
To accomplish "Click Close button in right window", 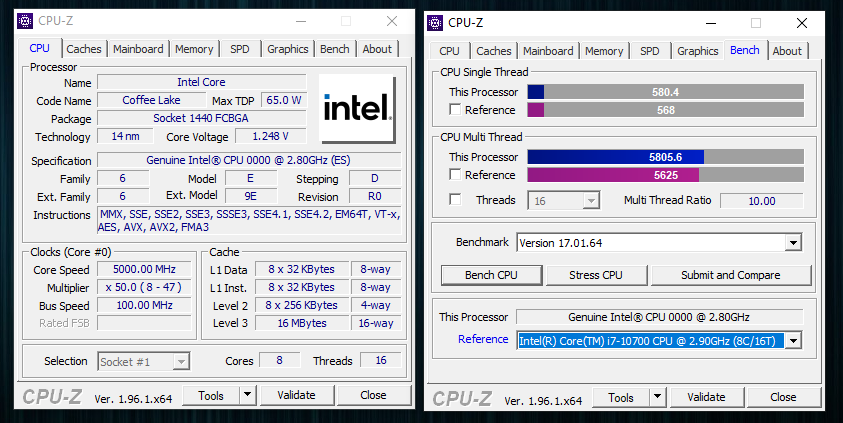I will [783, 398].
